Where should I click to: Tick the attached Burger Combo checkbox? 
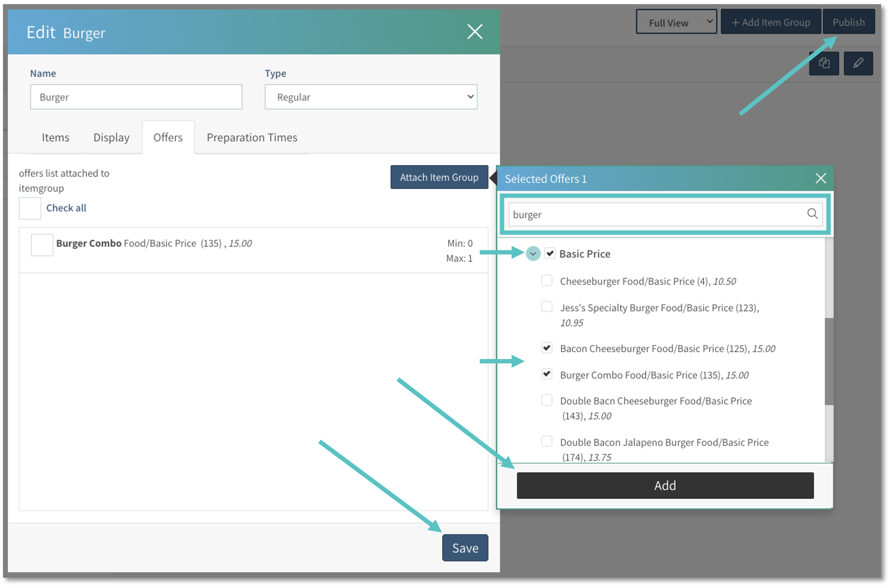pyautogui.click(x=42, y=244)
